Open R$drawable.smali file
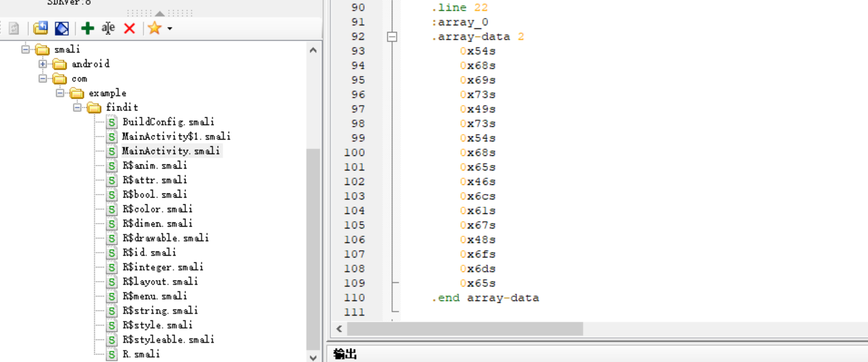This screenshot has width=868, height=362. click(165, 238)
